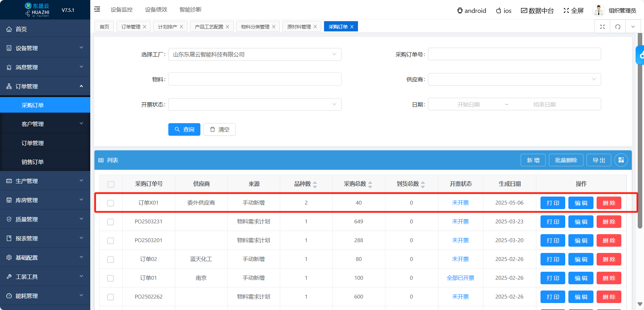Sort by 品种数 column arrows
This screenshot has width=644, height=310.
pyautogui.click(x=315, y=184)
